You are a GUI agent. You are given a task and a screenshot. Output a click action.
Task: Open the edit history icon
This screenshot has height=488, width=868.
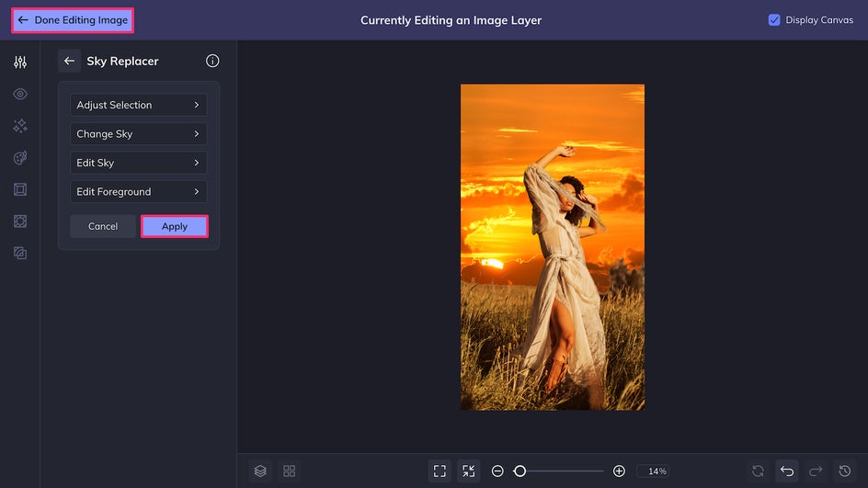[x=845, y=471]
